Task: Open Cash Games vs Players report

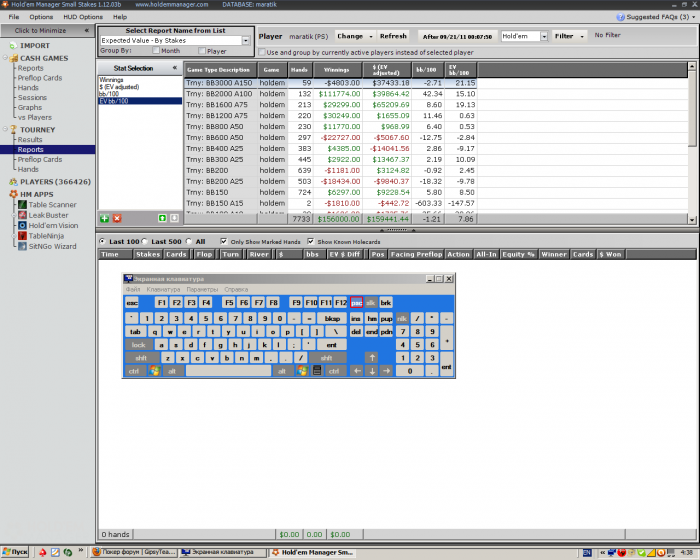Action: 35,117
